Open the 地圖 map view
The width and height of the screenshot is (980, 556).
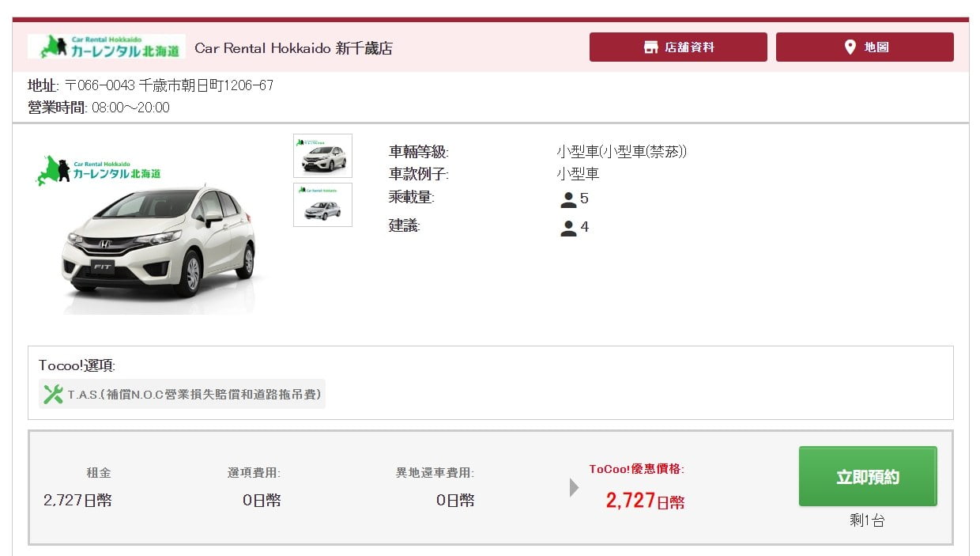(865, 46)
